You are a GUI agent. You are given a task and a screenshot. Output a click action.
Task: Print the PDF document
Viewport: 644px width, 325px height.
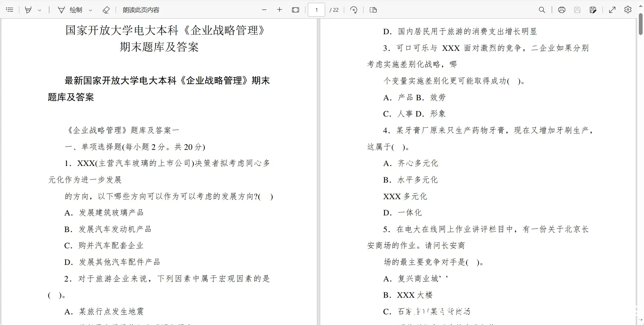[x=562, y=10]
